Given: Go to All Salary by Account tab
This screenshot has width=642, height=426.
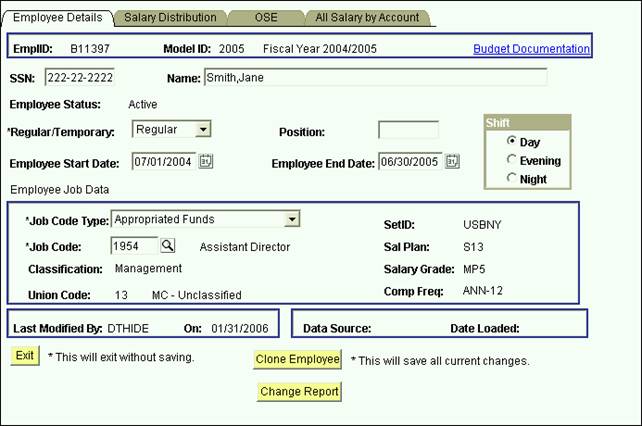Looking at the screenshot, I should click(367, 18).
